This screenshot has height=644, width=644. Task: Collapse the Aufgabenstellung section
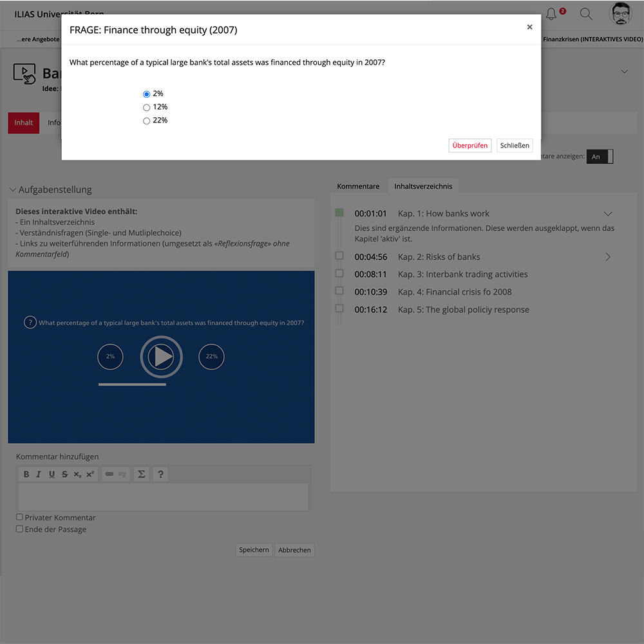tap(13, 190)
